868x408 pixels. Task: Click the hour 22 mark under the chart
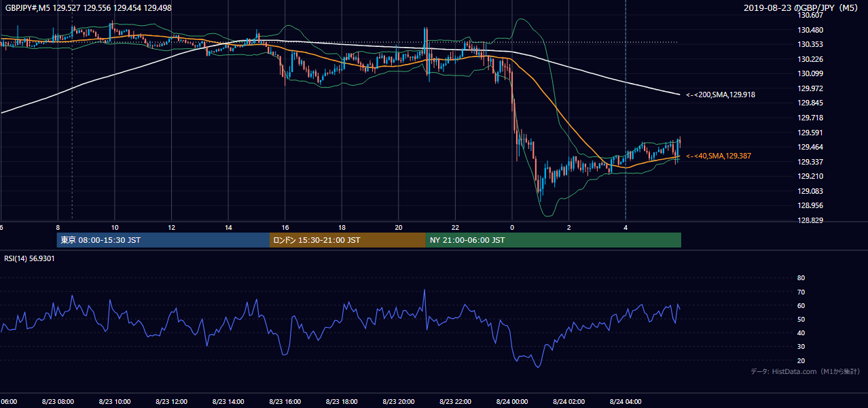point(455,228)
